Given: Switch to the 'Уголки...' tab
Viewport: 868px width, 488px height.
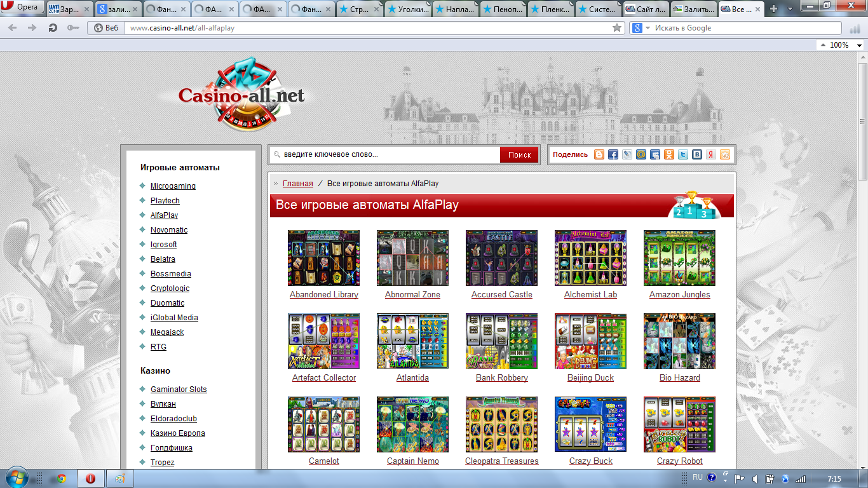Looking at the screenshot, I should [x=407, y=10].
